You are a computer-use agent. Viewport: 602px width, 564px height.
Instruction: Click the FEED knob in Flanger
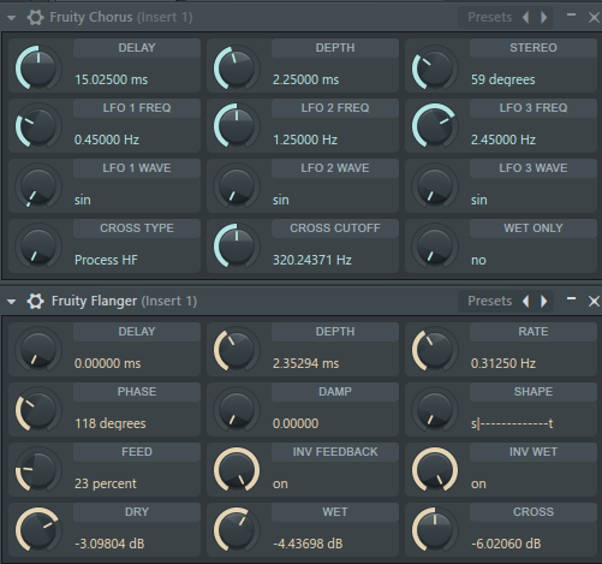(38, 471)
